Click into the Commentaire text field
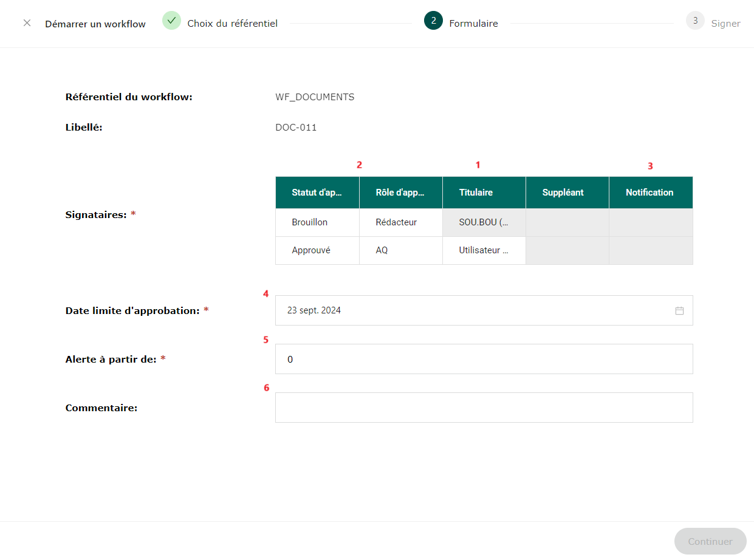The height and width of the screenshot is (560, 754). point(484,408)
